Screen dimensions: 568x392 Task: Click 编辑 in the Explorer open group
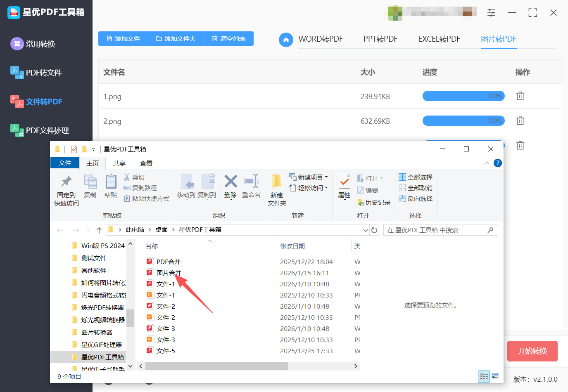(368, 190)
